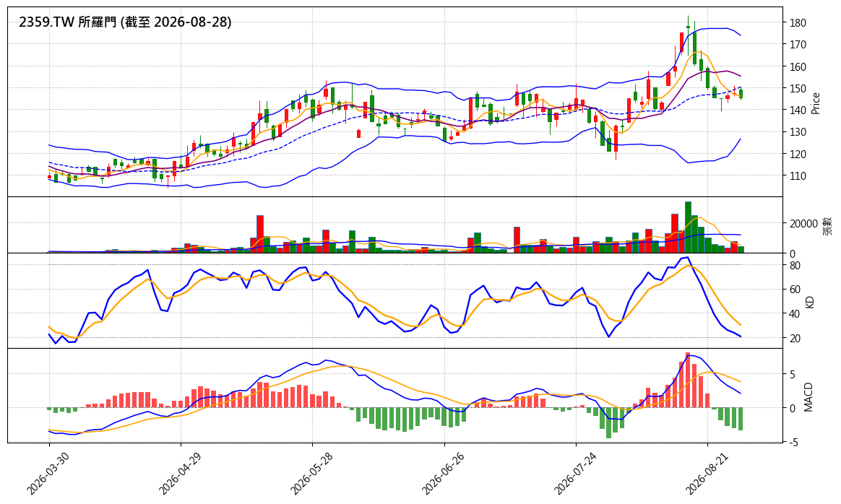Click the tallest green volume bar

pos(688,227)
